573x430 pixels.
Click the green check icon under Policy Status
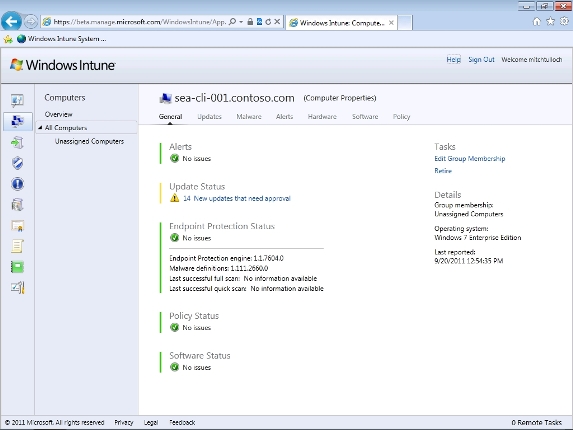coord(175,327)
